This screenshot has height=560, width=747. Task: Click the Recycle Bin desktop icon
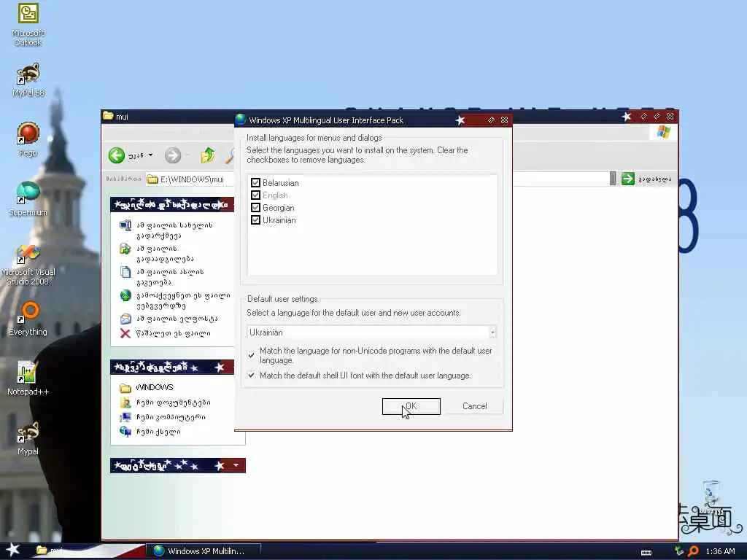(x=711, y=497)
